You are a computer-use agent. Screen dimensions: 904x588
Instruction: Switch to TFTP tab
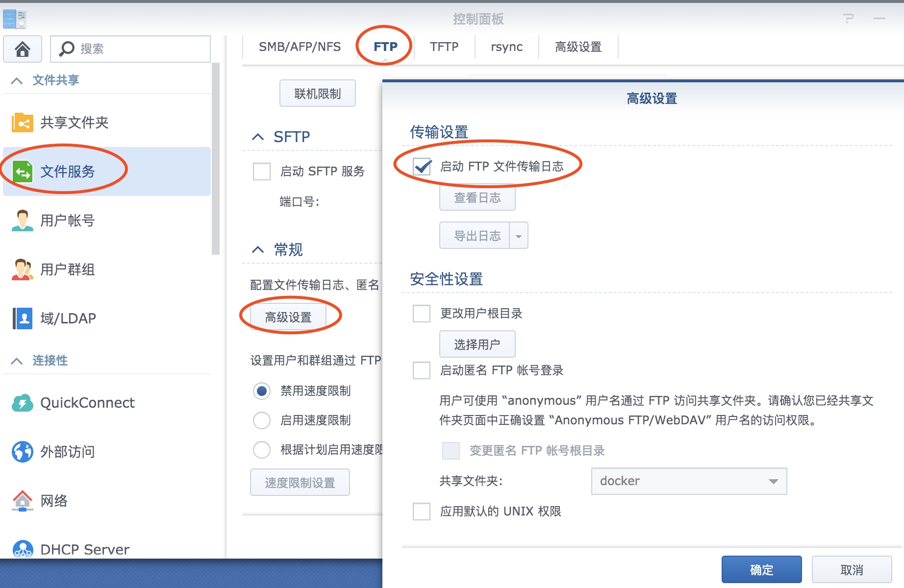[x=444, y=47]
